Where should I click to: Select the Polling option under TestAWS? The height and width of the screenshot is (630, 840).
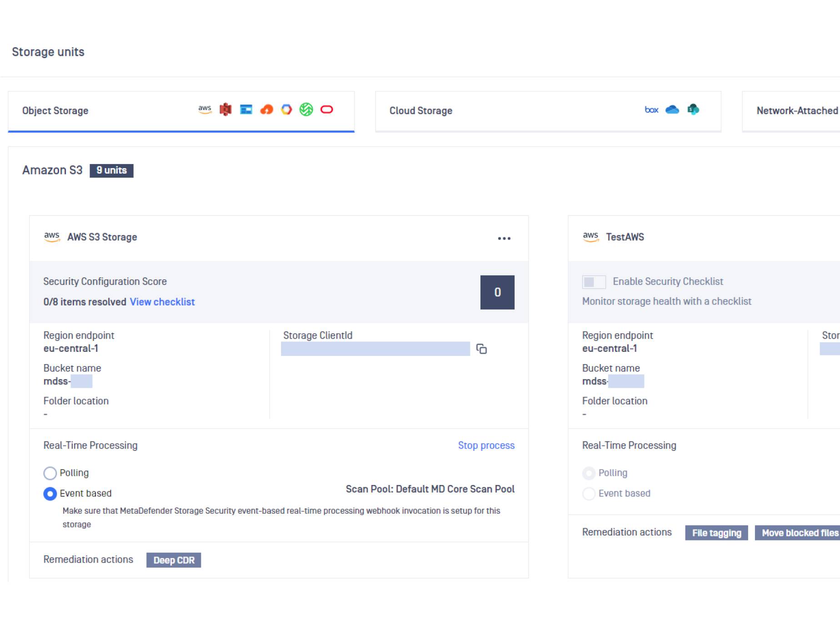[589, 473]
